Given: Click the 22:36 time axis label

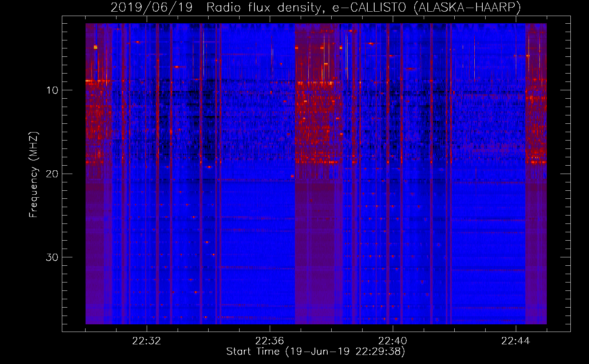Looking at the screenshot, I should pos(269,341).
